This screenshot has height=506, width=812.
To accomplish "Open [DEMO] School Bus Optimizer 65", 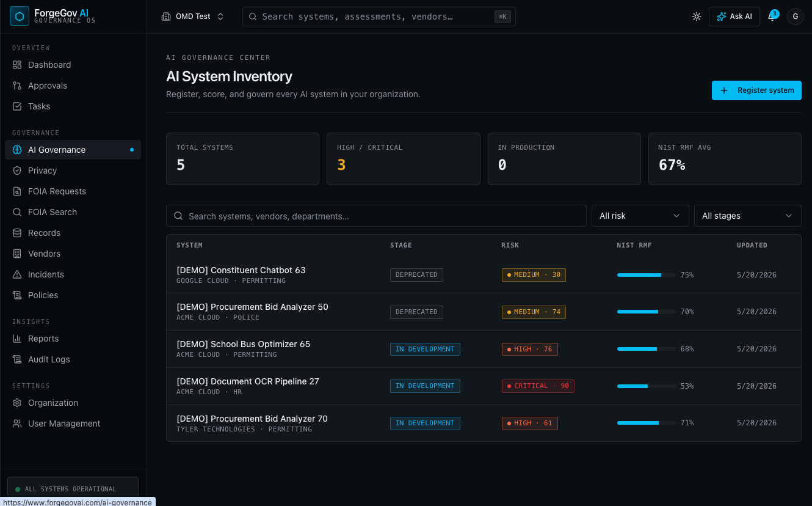I will pos(243,344).
